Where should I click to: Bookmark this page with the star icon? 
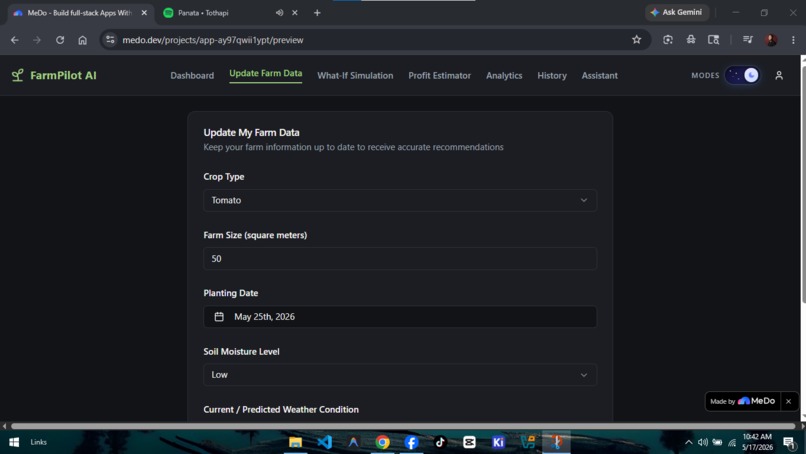click(636, 40)
